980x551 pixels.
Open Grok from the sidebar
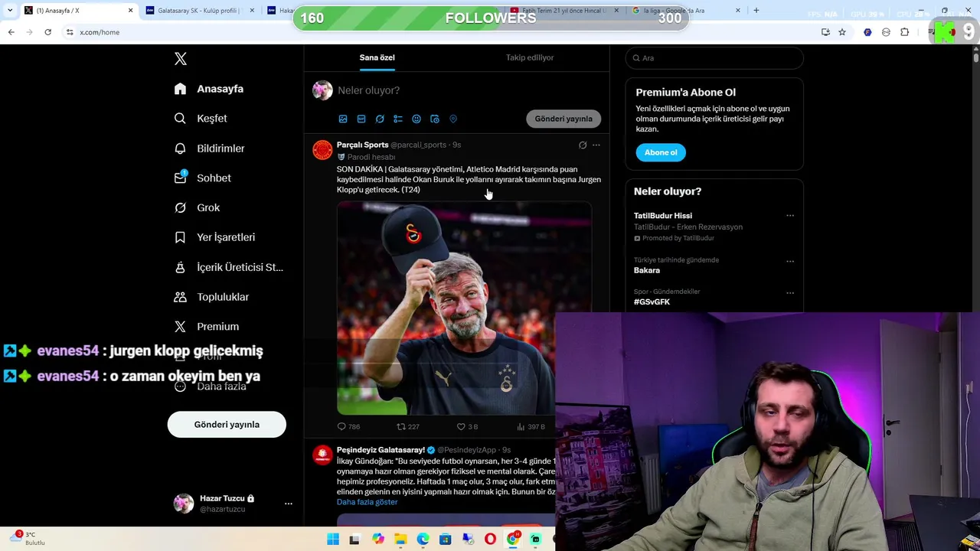pos(197,207)
